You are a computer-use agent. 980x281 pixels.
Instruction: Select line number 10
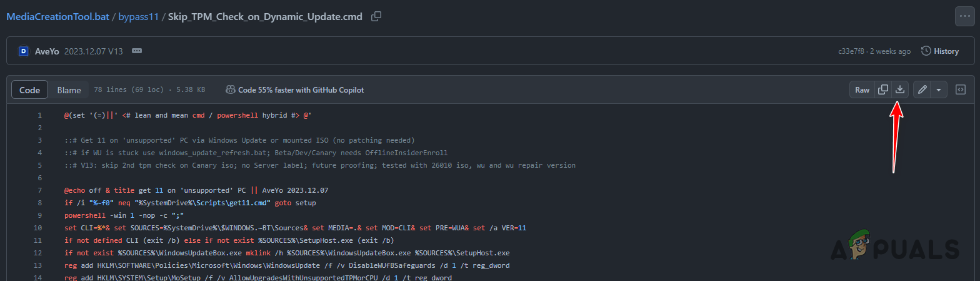[x=38, y=228]
